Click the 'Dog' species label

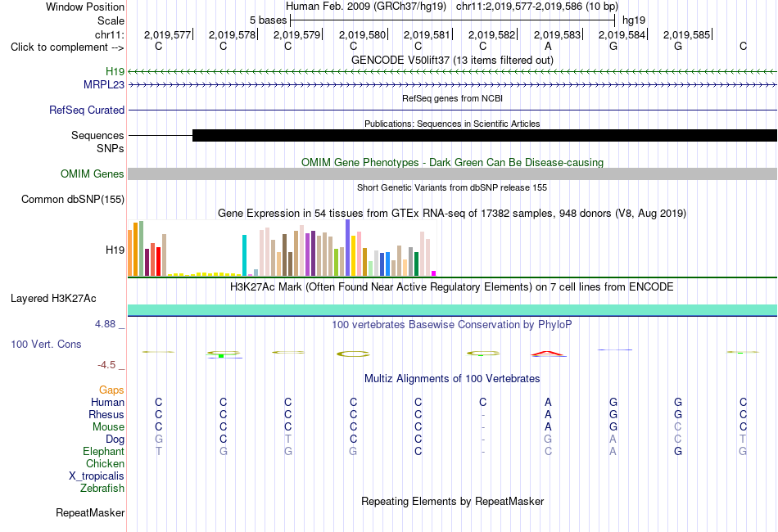(115, 440)
